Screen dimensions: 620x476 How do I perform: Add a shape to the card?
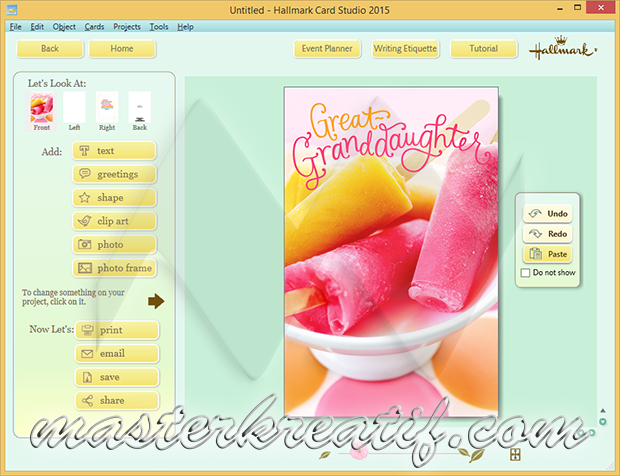tap(114, 198)
